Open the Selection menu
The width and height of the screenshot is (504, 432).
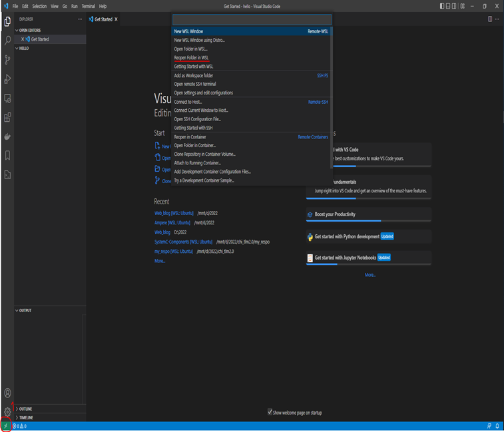pos(39,6)
